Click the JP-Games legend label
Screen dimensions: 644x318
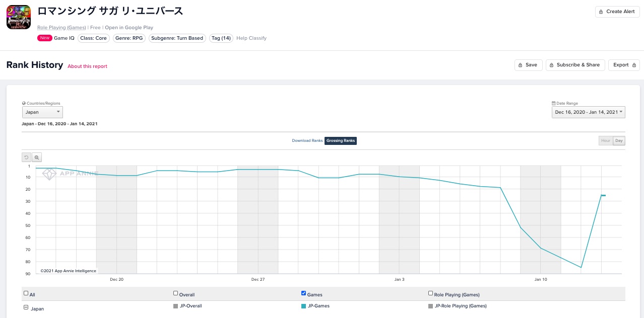pos(318,306)
